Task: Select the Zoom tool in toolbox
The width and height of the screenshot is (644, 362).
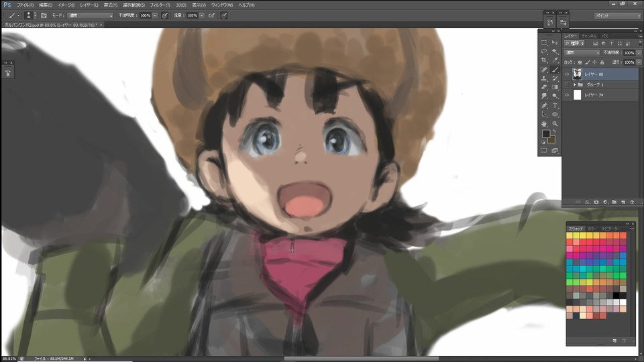Action: [x=555, y=124]
